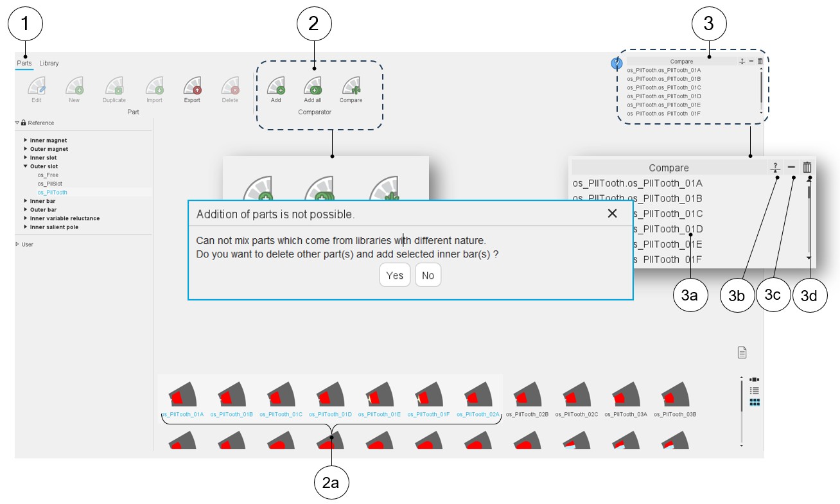The height and width of the screenshot is (504, 840).
Task: Close the 'Addition of parts' dialog
Action: [612, 213]
